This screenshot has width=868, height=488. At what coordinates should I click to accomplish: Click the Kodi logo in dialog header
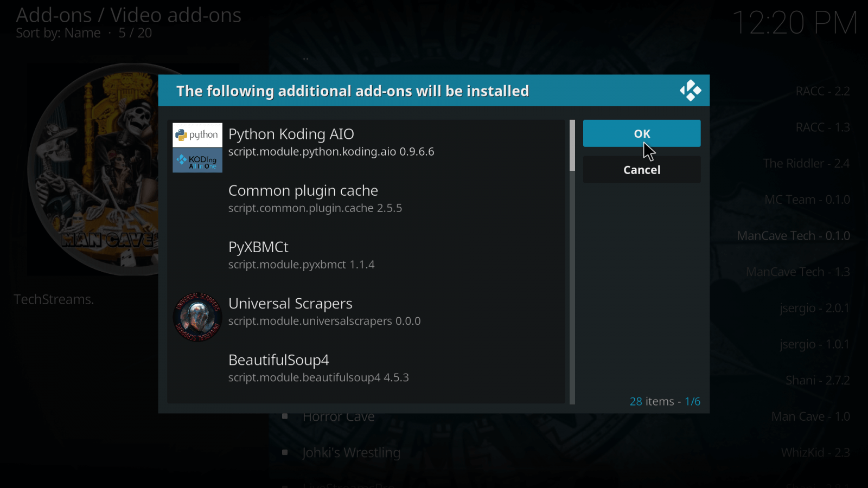click(x=690, y=91)
